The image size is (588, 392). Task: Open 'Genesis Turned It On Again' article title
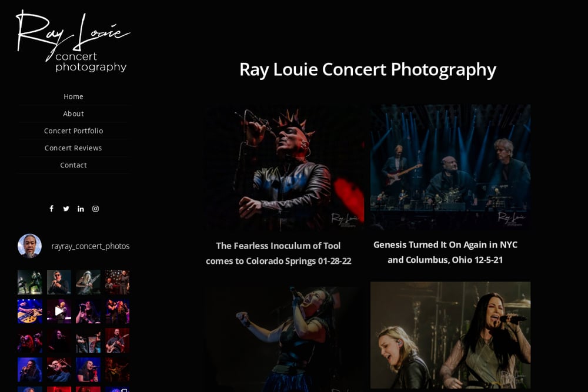tap(445, 252)
